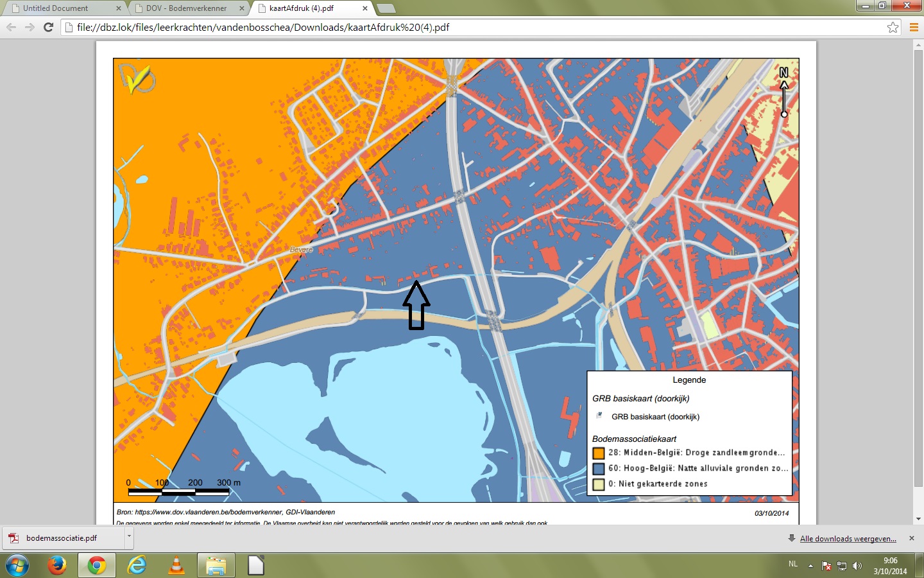
Task: Switch to DOV - Bodemverkenner tab
Action: tap(186, 8)
